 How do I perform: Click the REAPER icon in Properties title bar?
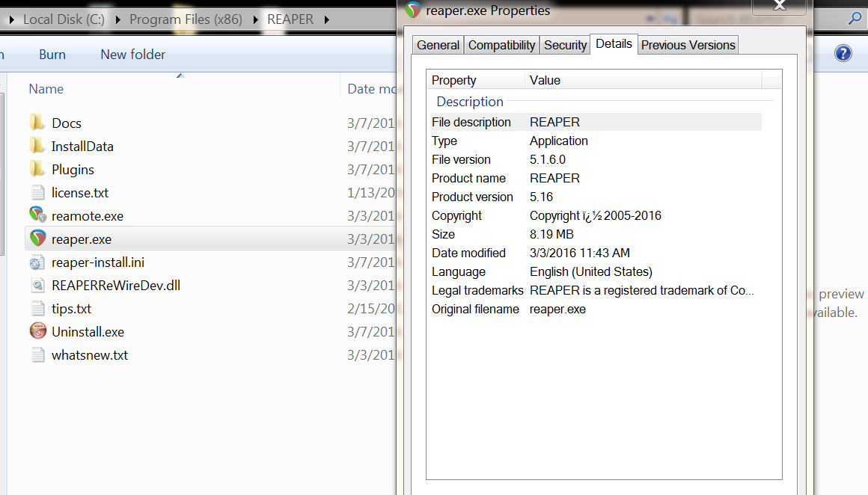click(413, 10)
